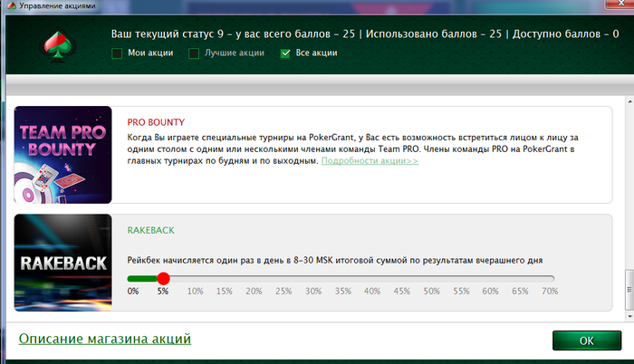634x364 pixels.
Task: Click the Team Pro Bounty thumbnail
Action: point(62,155)
